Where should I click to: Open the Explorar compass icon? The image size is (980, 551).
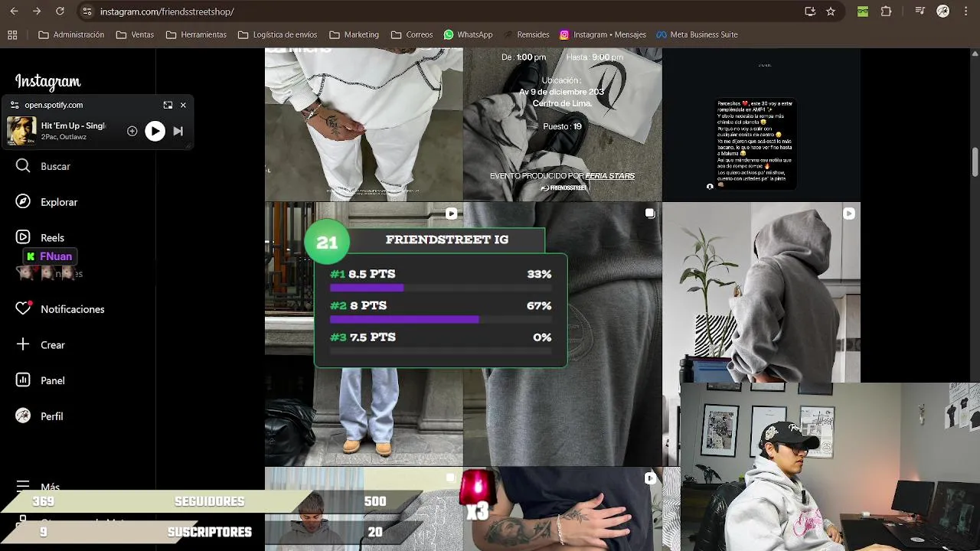click(23, 202)
